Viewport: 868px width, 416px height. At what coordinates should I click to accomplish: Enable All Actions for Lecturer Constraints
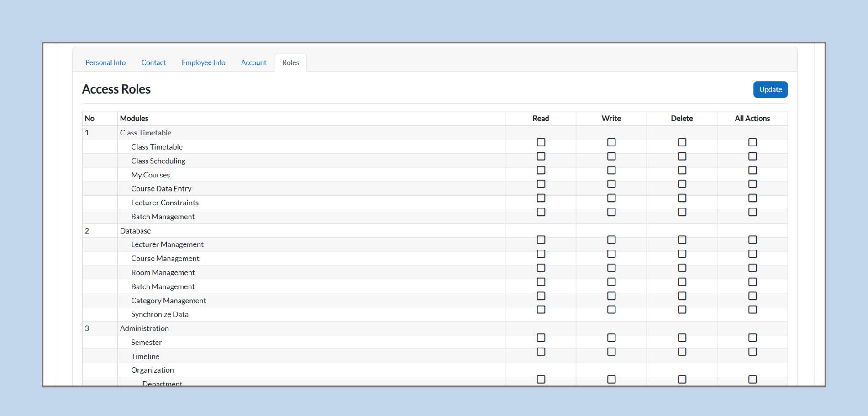click(x=752, y=198)
